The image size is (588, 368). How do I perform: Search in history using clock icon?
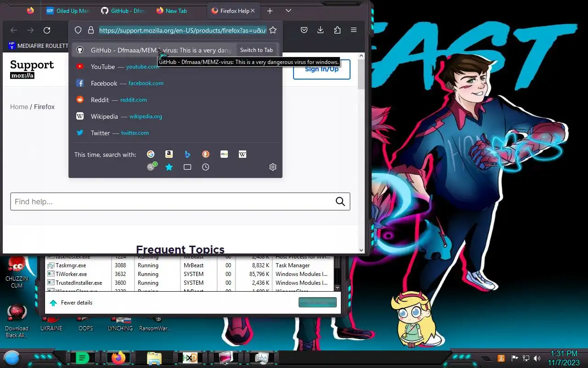point(206,167)
